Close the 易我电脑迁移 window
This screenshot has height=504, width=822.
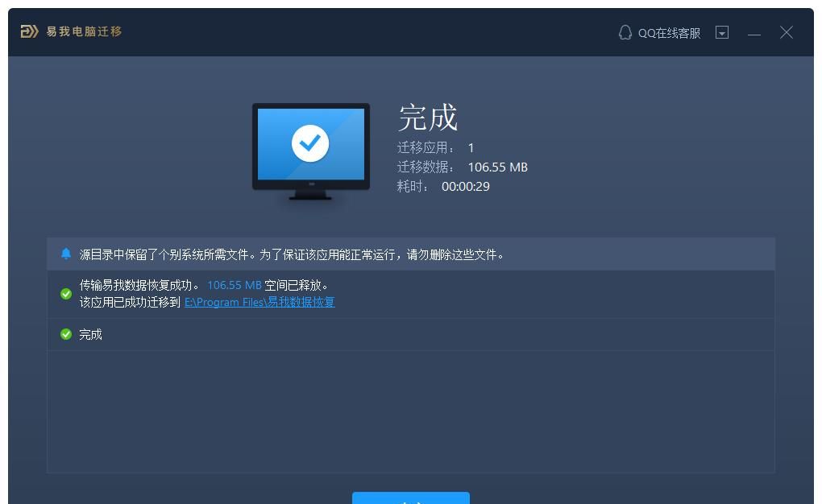[x=786, y=32]
